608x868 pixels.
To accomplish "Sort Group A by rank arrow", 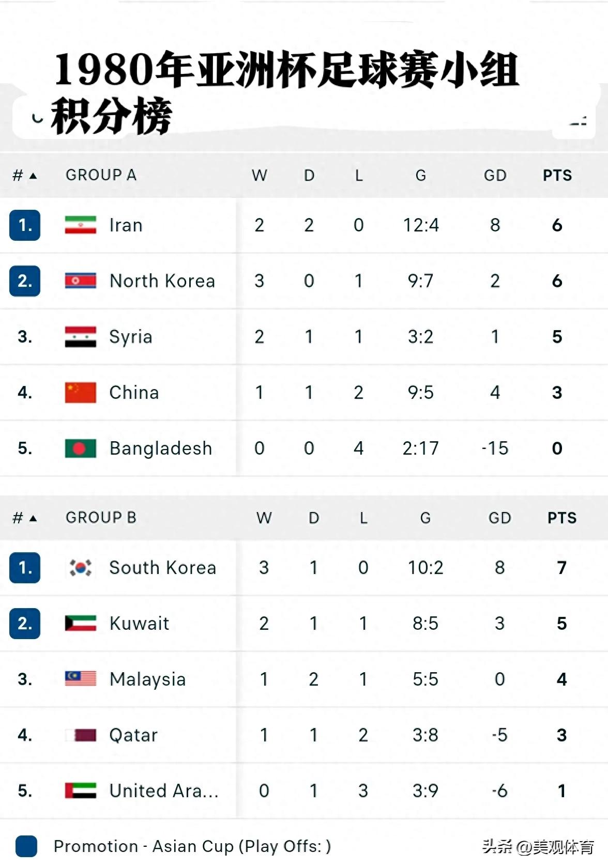I will point(33,176).
